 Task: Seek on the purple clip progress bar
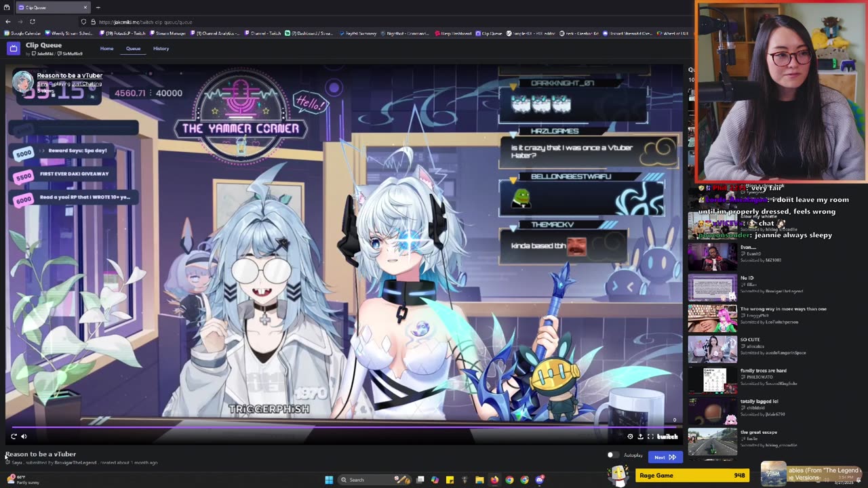(344, 427)
